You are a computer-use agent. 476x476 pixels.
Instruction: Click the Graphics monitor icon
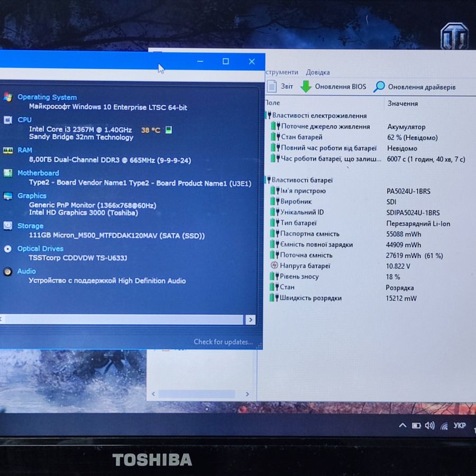pos(8,196)
